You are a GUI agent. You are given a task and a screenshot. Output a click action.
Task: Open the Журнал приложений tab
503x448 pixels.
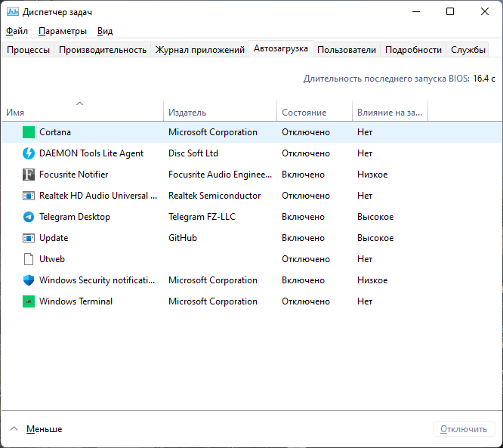click(199, 50)
